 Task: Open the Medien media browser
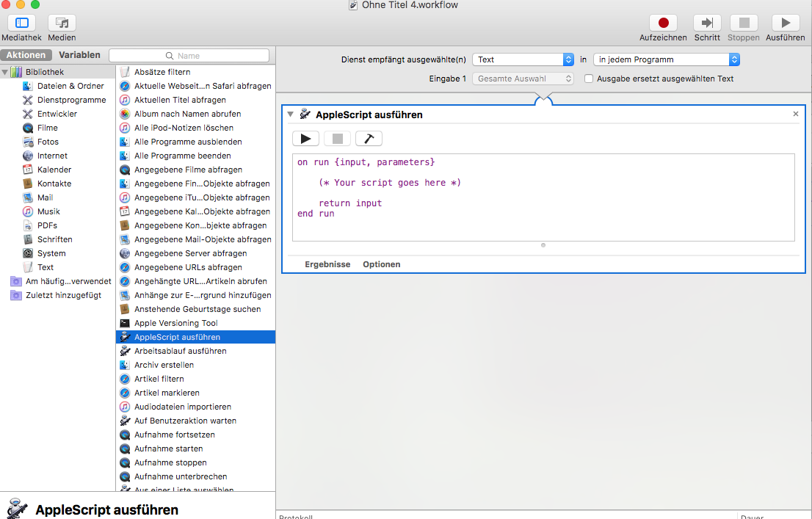[62, 23]
